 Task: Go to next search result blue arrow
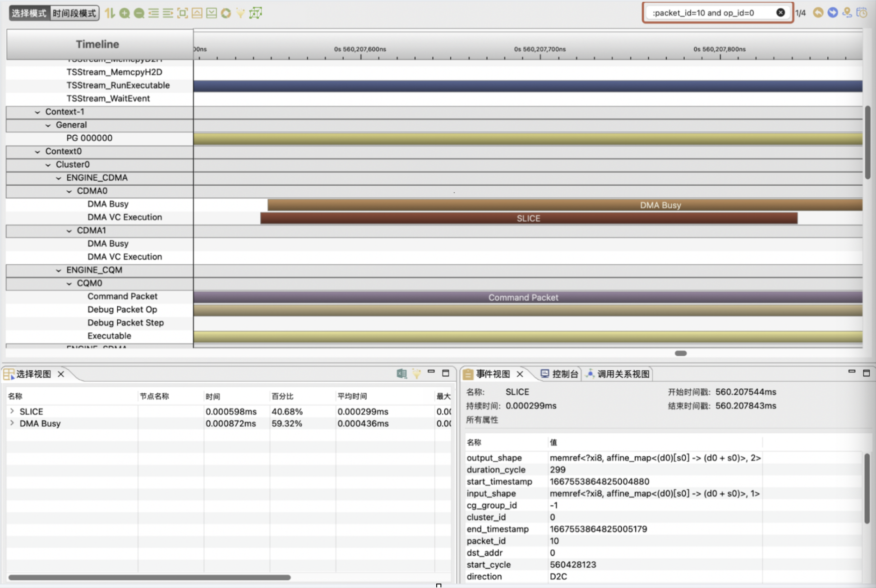833,13
